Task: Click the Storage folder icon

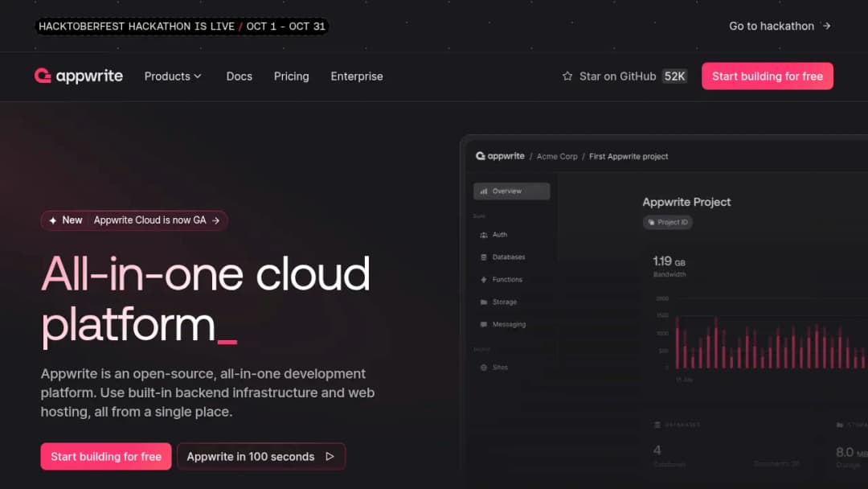Action: tap(484, 302)
